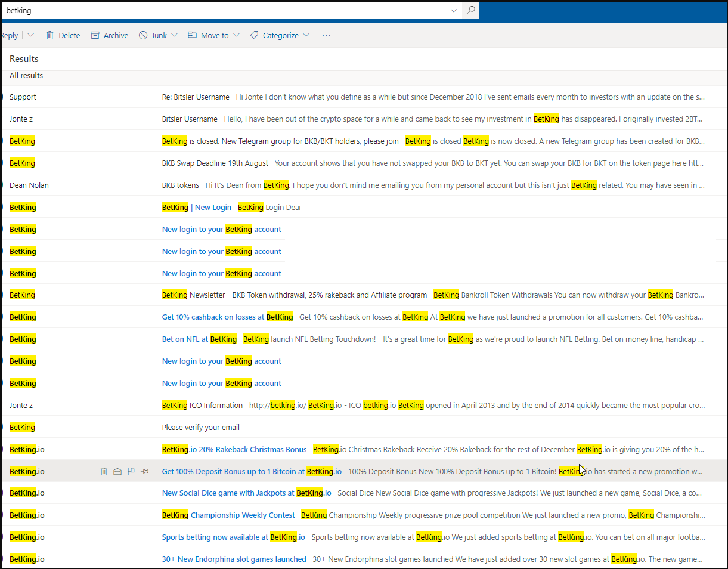Open New Social Dice game with Jackpots email
This screenshot has height=569, width=728.
[x=364, y=493]
